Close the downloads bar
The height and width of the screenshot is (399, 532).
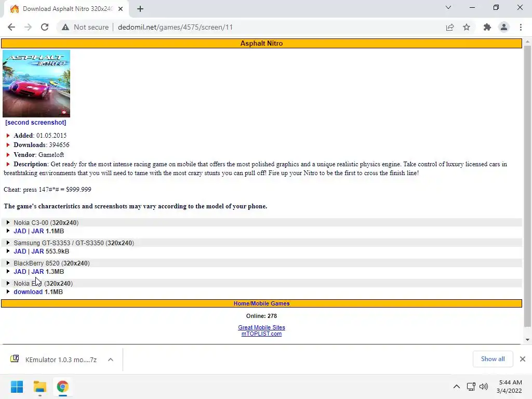click(523, 359)
